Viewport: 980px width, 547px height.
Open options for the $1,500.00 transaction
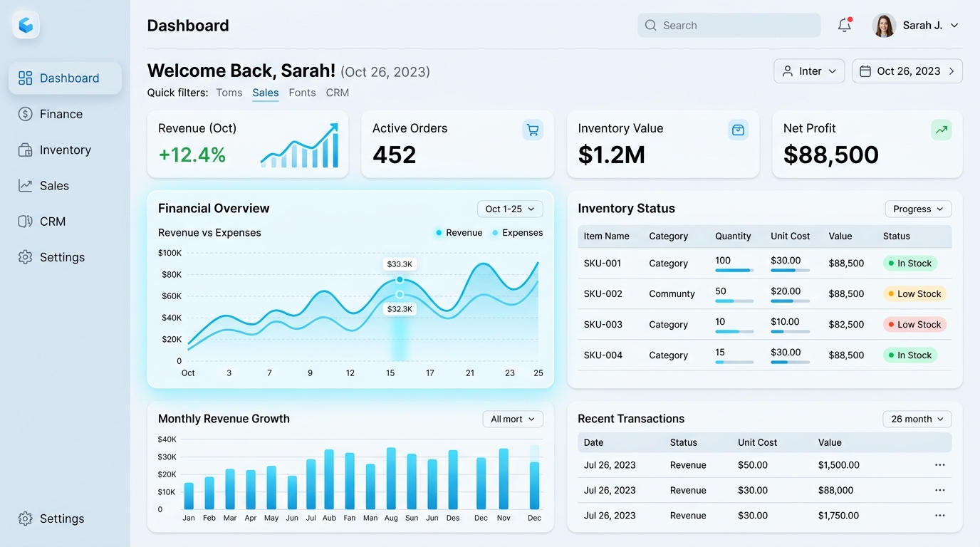click(940, 465)
